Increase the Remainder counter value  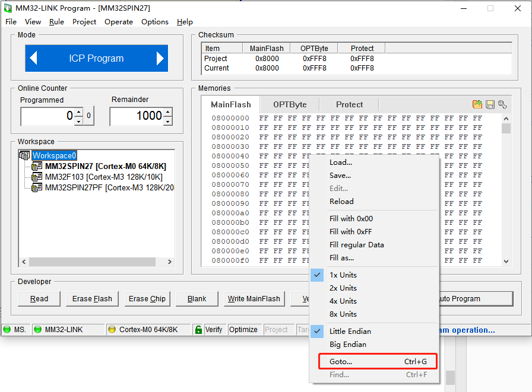(168, 112)
